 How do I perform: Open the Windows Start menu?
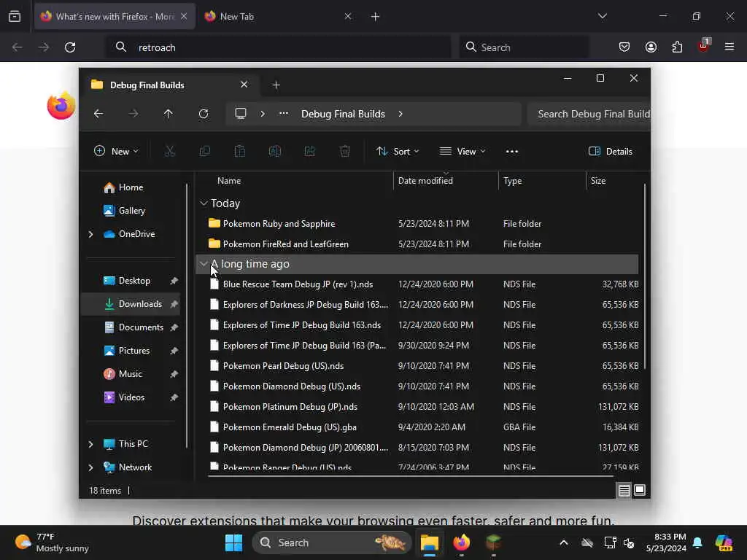pos(233,542)
